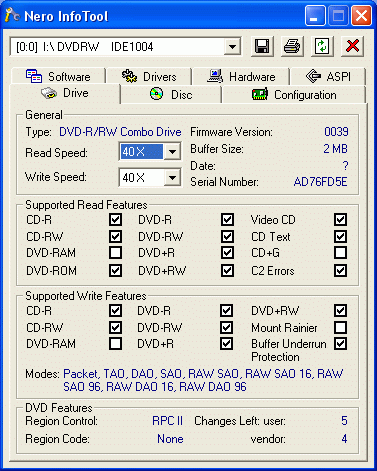
Task: Click vendor changes left value 4
Action: (344, 439)
